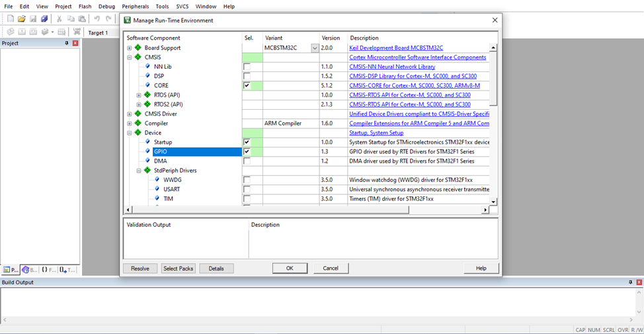Enable the TIM driver checkbox
This screenshot has width=644, height=334.
point(247,199)
